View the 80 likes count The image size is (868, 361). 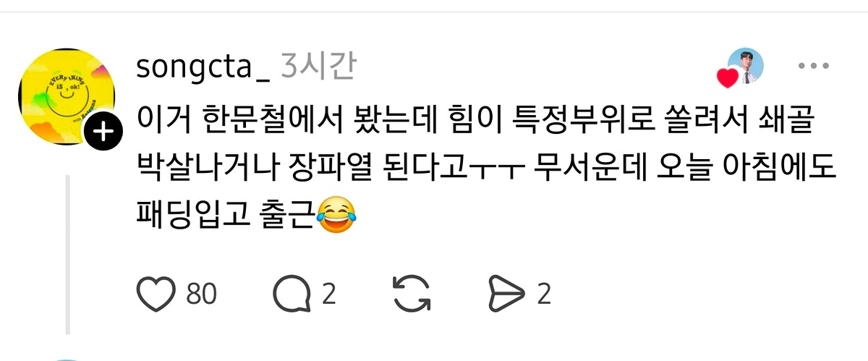click(x=202, y=294)
